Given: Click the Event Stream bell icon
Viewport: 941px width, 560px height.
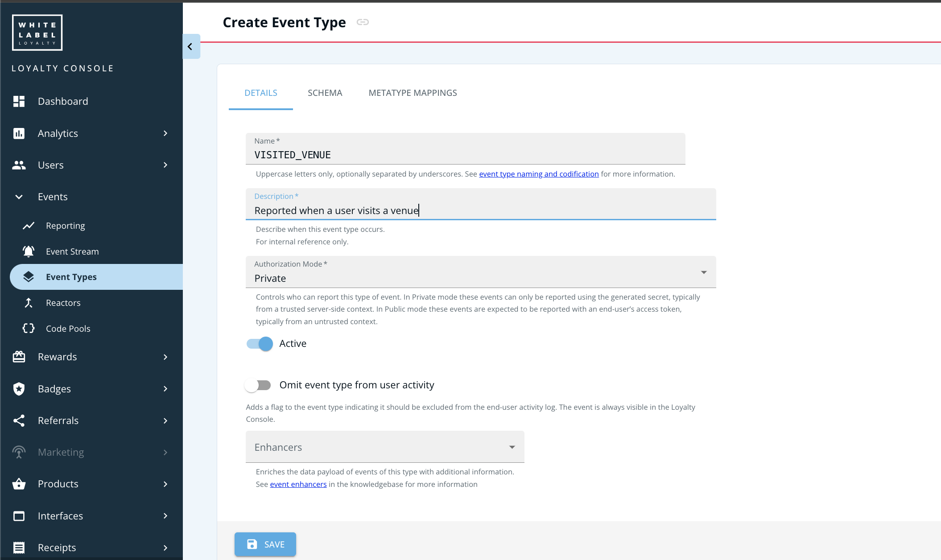Looking at the screenshot, I should (x=29, y=251).
